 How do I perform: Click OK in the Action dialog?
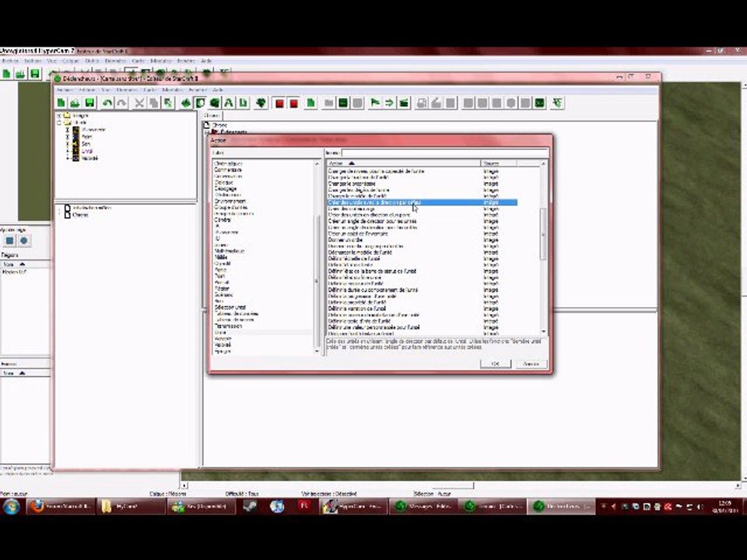pyautogui.click(x=496, y=364)
